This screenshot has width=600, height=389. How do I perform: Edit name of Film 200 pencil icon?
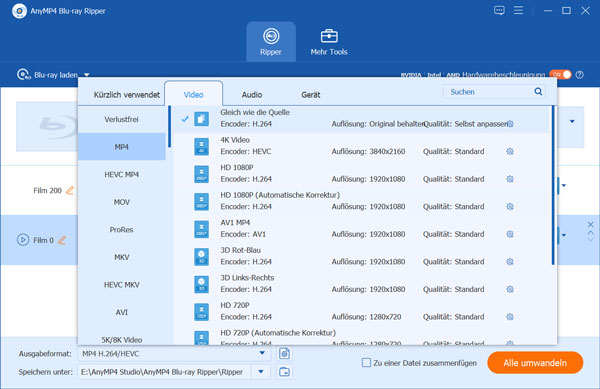[x=70, y=190]
